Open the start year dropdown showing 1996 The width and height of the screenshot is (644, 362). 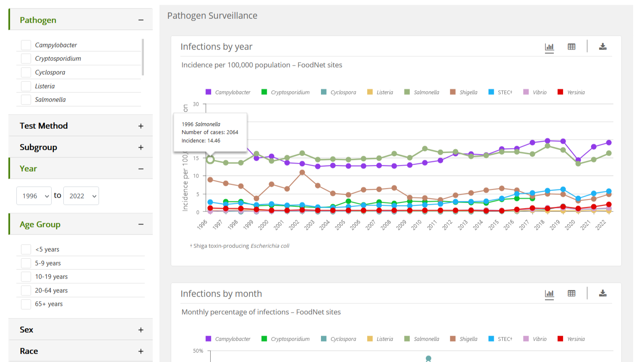click(x=34, y=196)
